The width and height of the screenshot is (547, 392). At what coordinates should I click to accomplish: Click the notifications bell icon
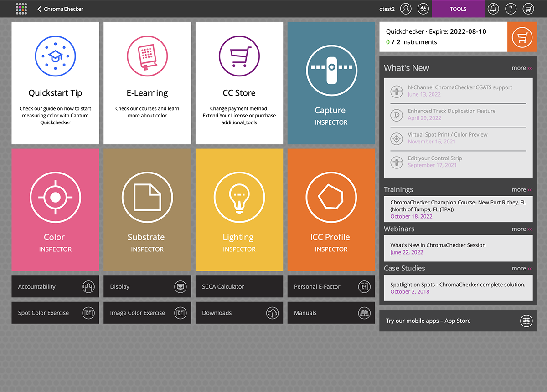click(x=493, y=9)
